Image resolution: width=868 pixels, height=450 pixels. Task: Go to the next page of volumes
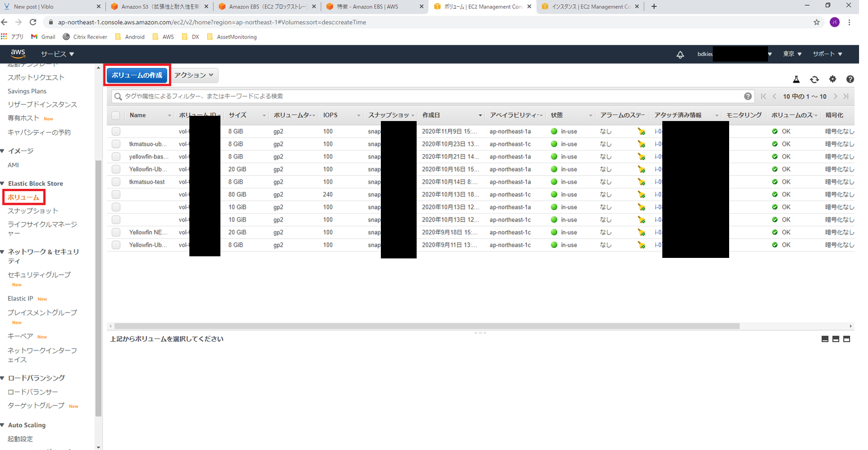[x=835, y=96]
